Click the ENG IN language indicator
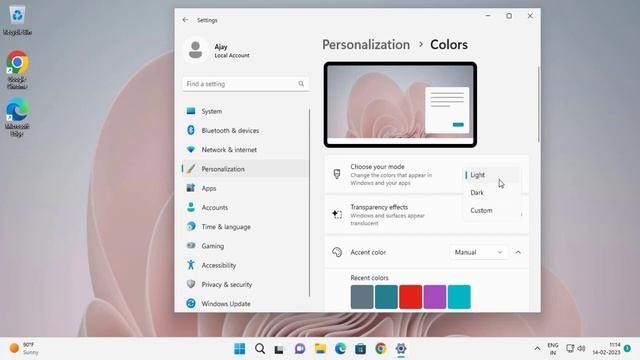This screenshot has width=640, height=360. pyautogui.click(x=553, y=349)
